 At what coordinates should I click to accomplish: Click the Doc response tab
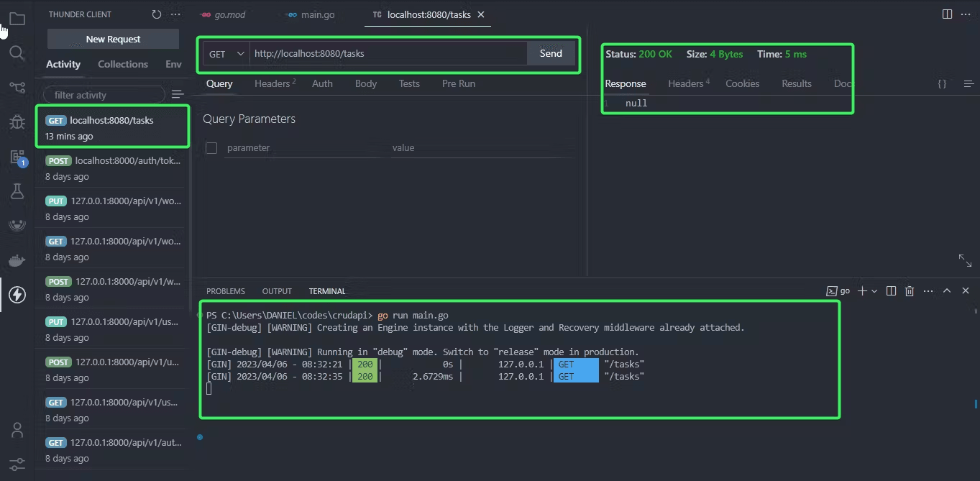pos(842,83)
